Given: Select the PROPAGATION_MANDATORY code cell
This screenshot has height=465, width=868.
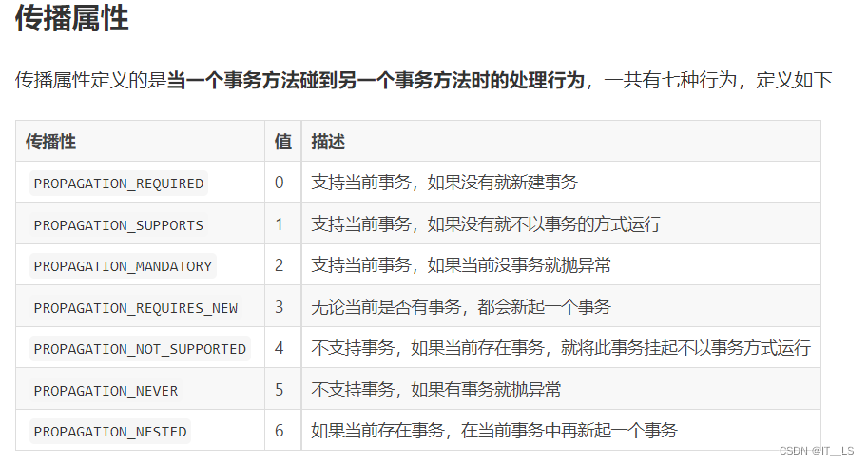Looking at the screenshot, I should 123,265.
